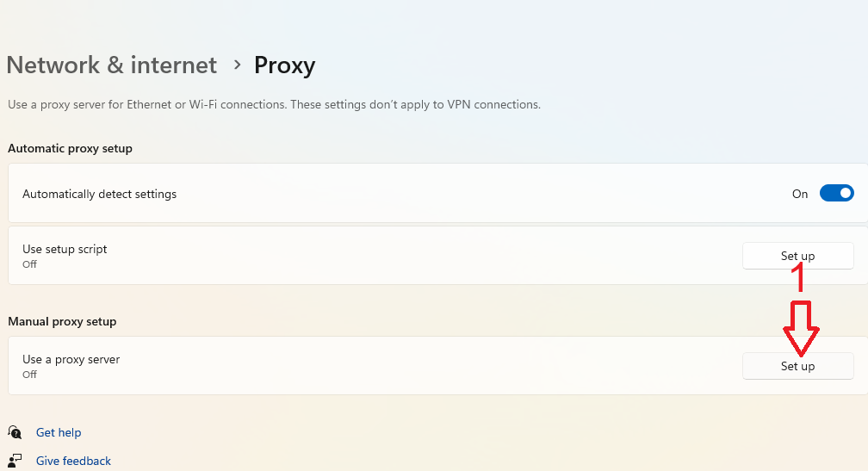Click the Proxy page title

pyautogui.click(x=284, y=65)
